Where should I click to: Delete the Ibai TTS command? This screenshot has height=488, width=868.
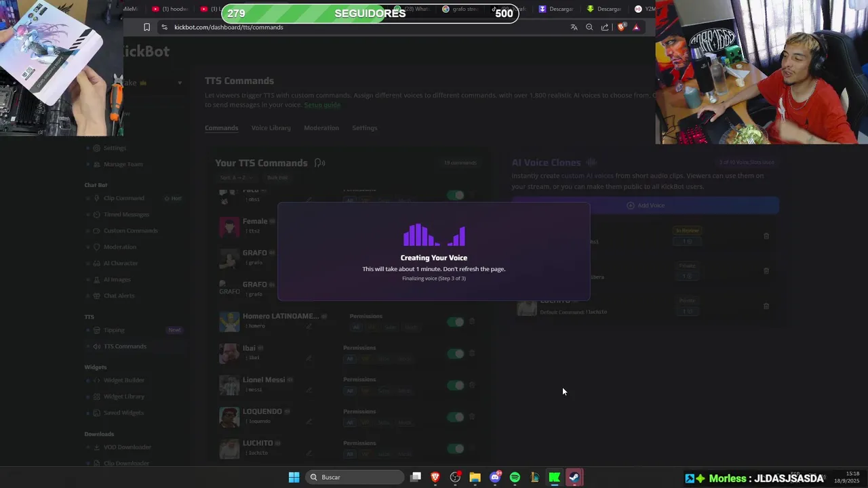[x=472, y=353]
